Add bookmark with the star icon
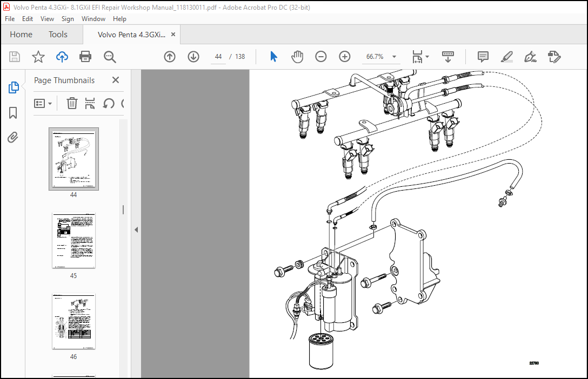Viewport: 588px width, 379px height. click(x=38, y=57)
